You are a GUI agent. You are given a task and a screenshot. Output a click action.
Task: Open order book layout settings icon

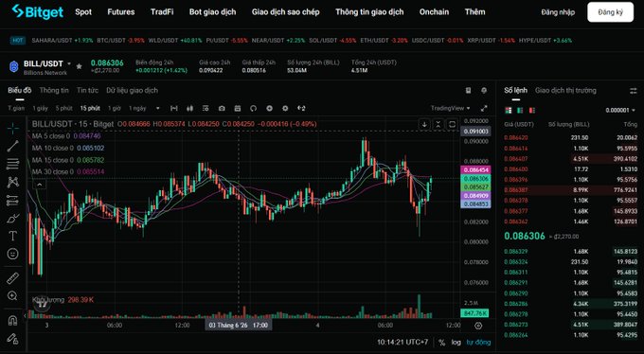pos(633,91)
